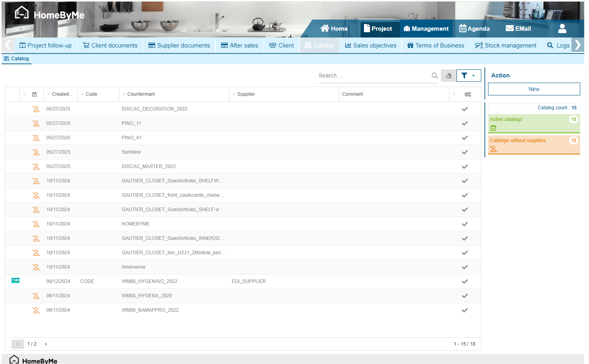Click the New catalog button
This screenshot has width=589, height=364.
pyautogui.click(x=534, y=89)
